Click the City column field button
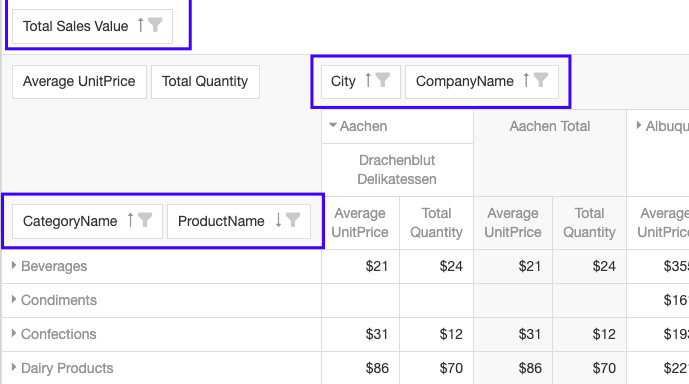The height and width of the screenshot is (384, 689). click(x=361, y=82)
